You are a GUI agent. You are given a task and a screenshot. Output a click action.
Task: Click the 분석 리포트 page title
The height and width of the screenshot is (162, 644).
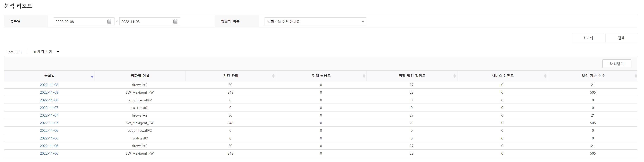[18, 6]
